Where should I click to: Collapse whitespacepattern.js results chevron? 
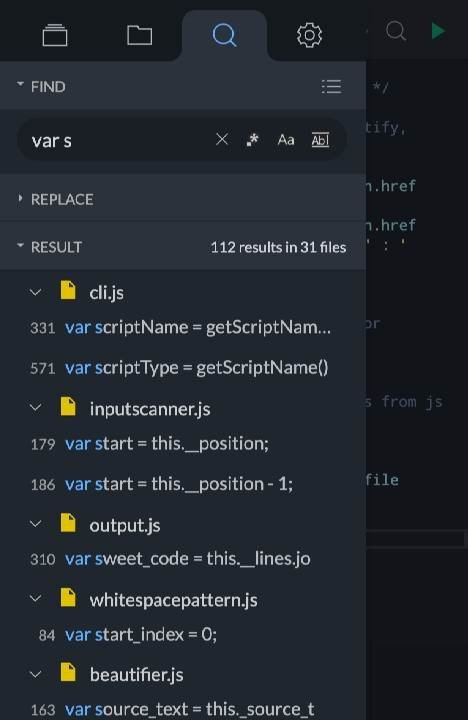coord(35,599)
